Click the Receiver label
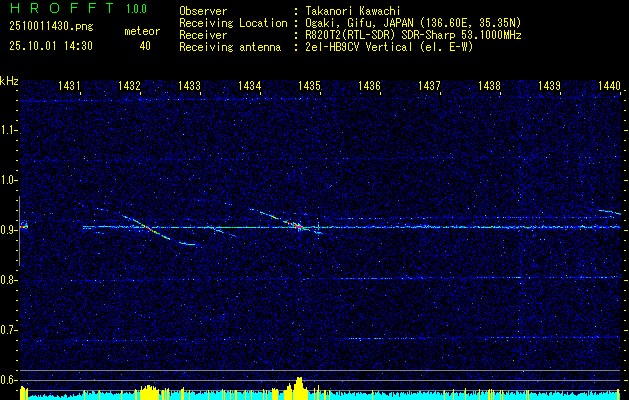This screenshot has width=629, height=400. [x=203, y=35]
